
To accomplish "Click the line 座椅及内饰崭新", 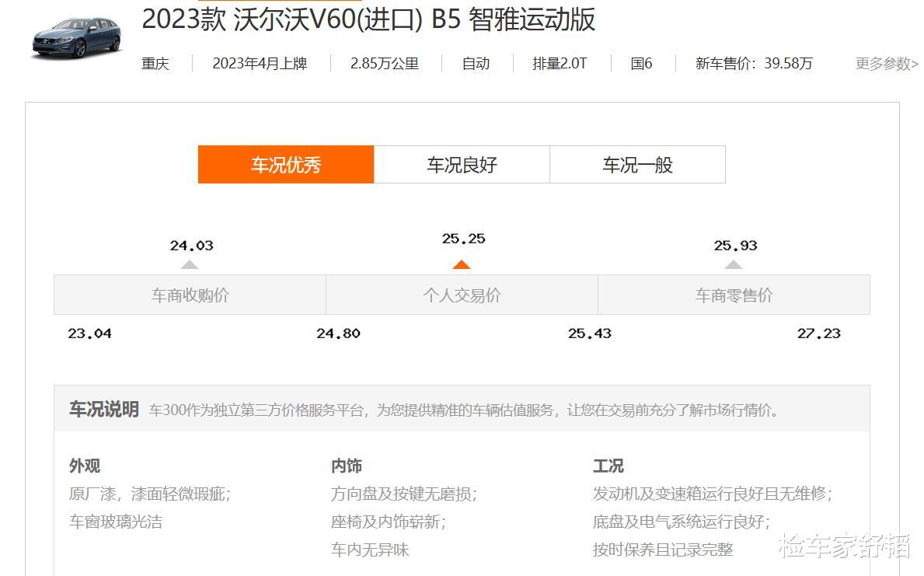I will click(x=389, y=522).
